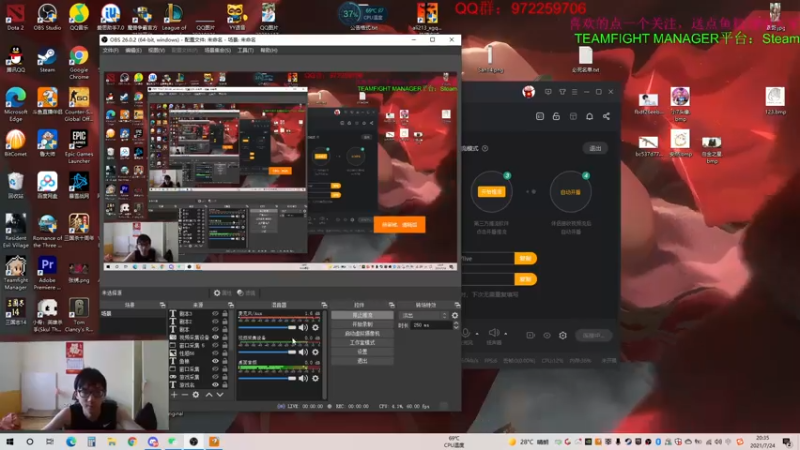Toggle lock on the first source row

pyautogui.click(x=224, y=313)
